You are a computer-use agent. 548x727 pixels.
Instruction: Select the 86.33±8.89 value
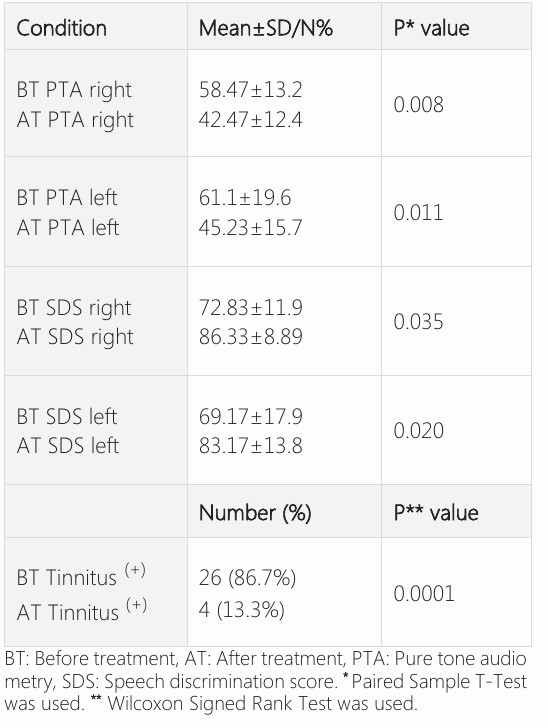pyautogui.click(x=251, y=337)
